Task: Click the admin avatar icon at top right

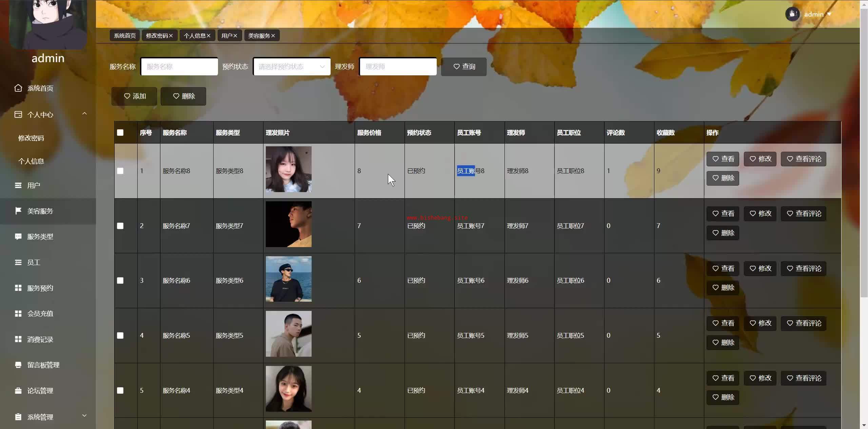Action: (792, 14)
